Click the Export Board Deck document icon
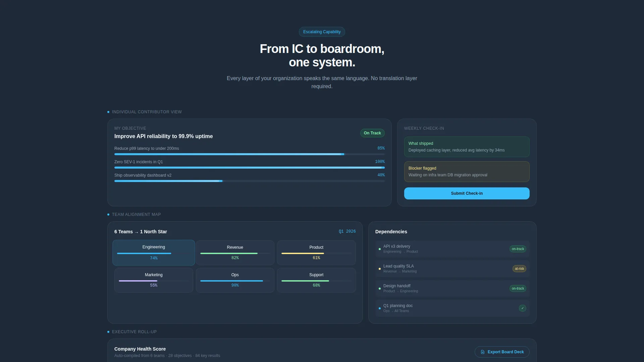644x362 pixels. 483,352
